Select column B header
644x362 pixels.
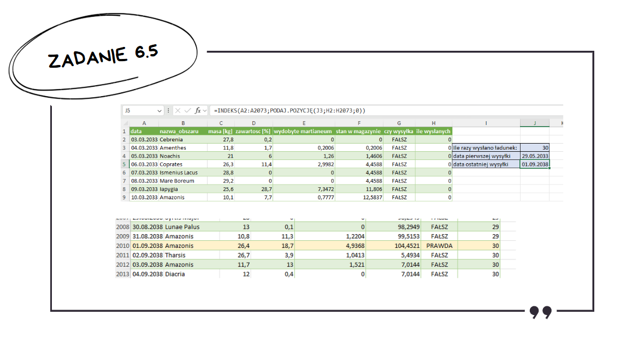(x=183, y=123)
